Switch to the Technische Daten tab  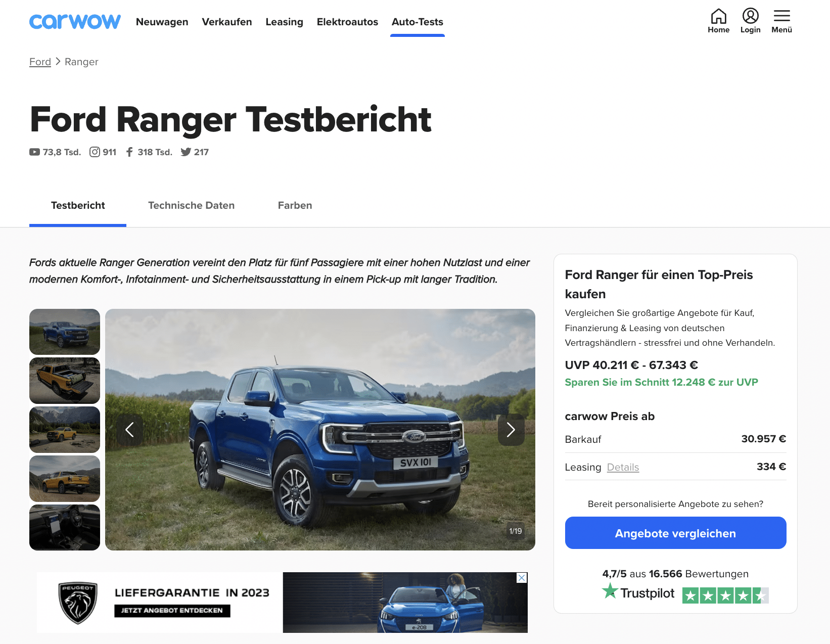pos(191,205)
